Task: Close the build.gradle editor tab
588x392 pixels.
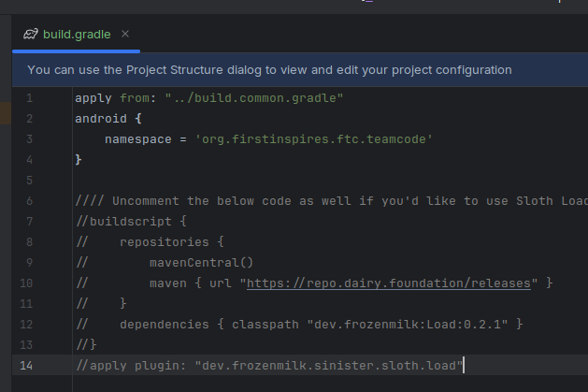Action: [x=125, y=34]
